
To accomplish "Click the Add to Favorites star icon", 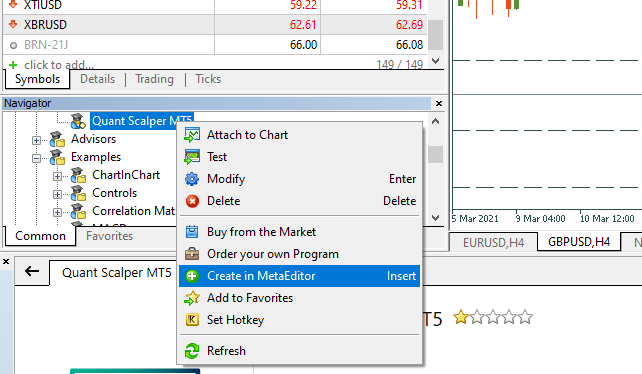I will click(x=192, y=298).
